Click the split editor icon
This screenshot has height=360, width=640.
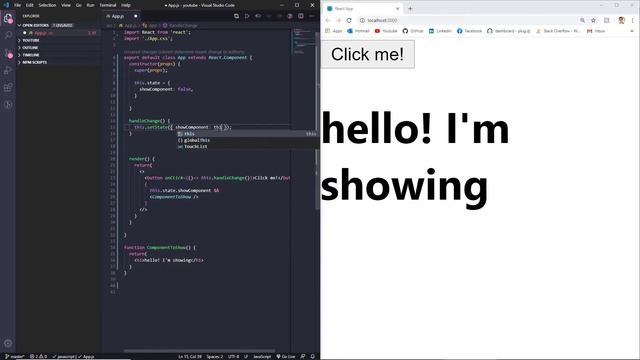[301, 16]
